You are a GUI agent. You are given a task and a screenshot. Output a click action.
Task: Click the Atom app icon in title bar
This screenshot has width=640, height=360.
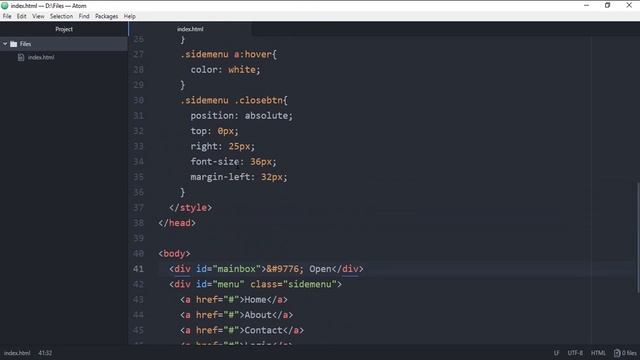point(5,6)
